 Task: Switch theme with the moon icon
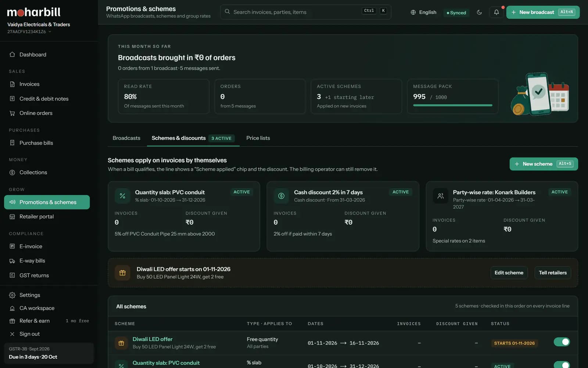coord(479,12)
